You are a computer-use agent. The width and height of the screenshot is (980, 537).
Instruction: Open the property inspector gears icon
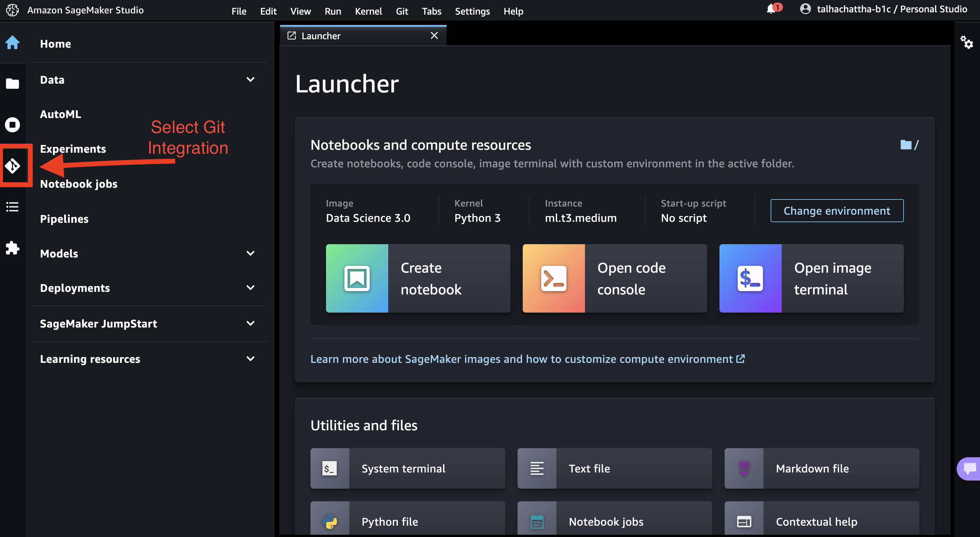coord(966,42)
